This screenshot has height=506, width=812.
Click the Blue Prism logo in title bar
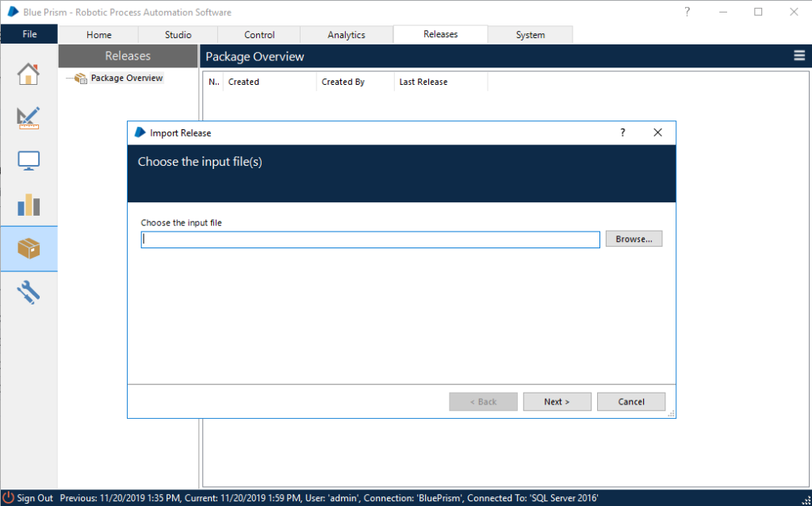click(13, 12)
